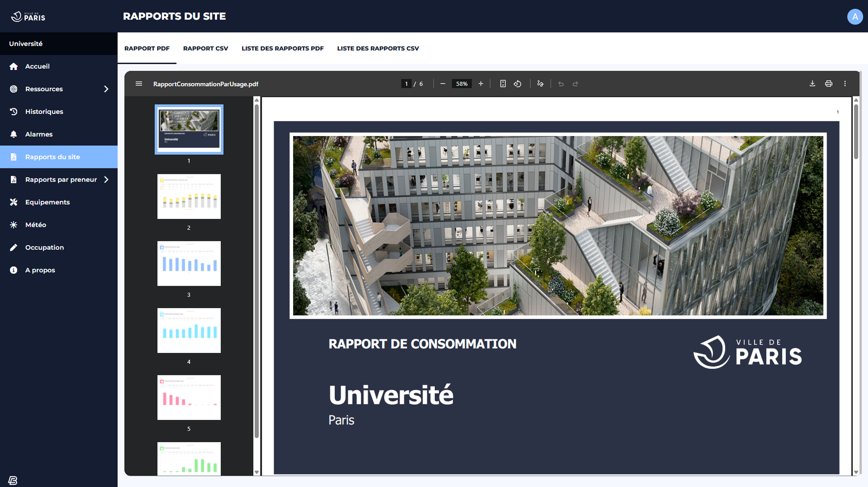Open the Historiques page

44,112
